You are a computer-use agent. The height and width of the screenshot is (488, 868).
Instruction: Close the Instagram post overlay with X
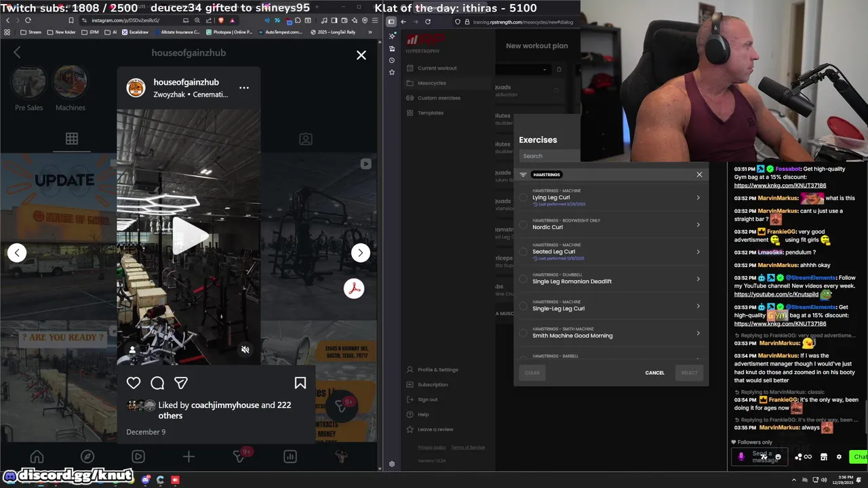(361, 55)
